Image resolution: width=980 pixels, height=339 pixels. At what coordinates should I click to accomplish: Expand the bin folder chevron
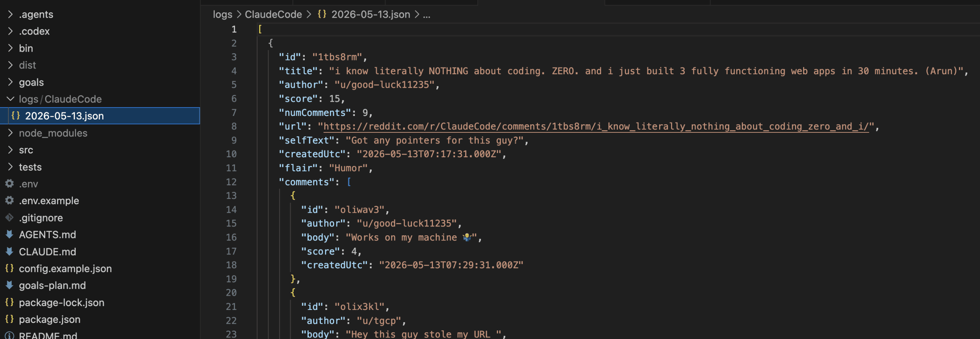coord(10,48)
